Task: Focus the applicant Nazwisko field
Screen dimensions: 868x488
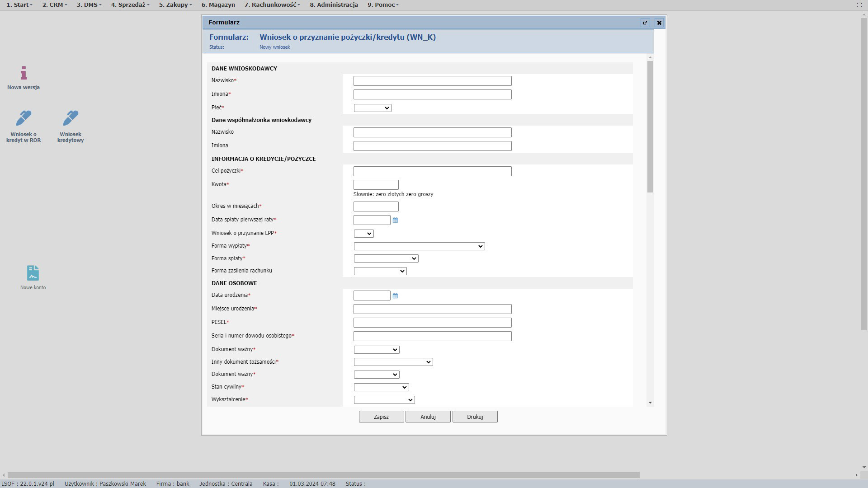Action: point(433,81)
